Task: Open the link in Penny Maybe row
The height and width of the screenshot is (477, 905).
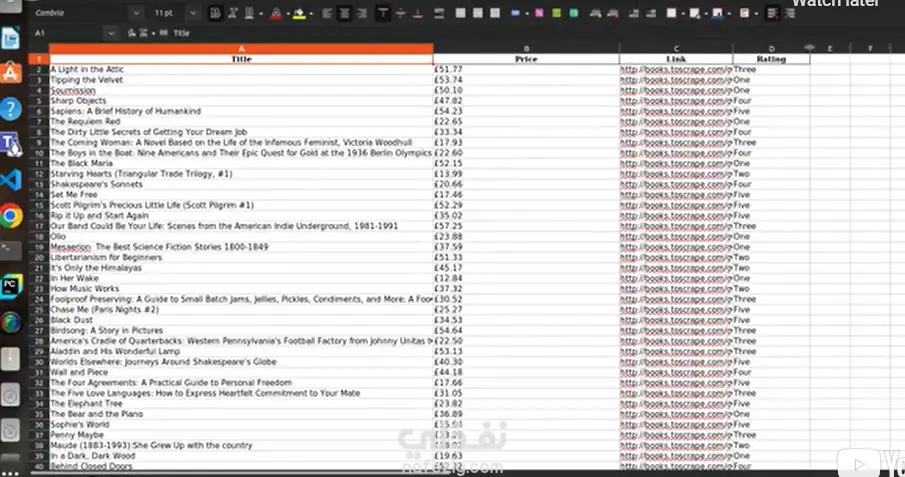Action: (676, 435)
